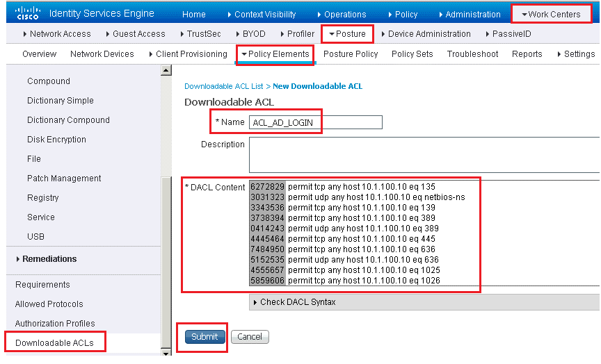Expand Network Access submenu

pos(57,34)
